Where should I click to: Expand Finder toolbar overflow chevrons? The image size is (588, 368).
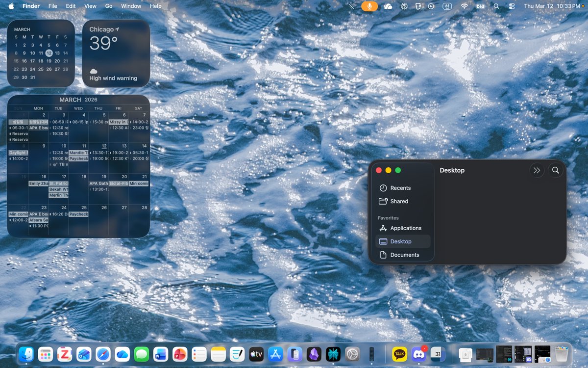pos(537,170)
